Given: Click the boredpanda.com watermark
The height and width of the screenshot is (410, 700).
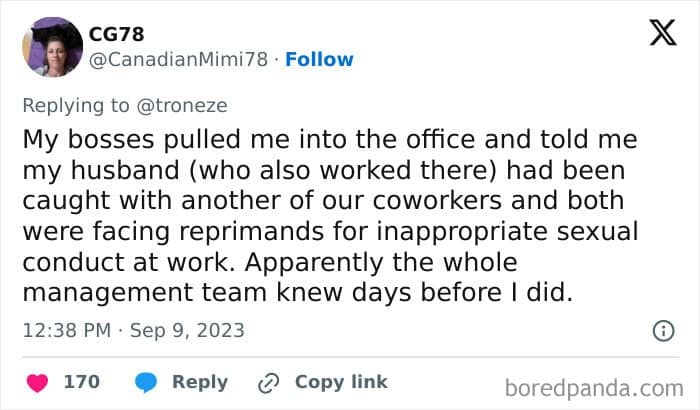Looking at the screenshot, I should [594, 387].
